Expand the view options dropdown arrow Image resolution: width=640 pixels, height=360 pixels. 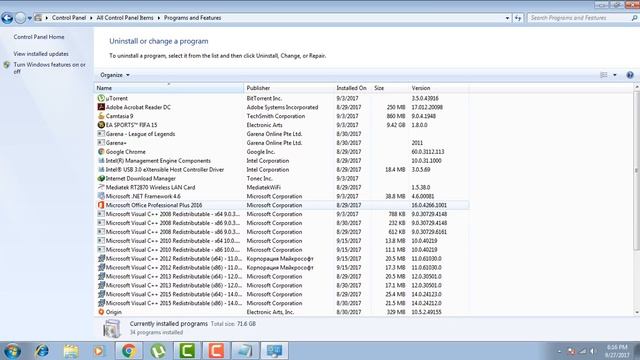coord(615,75)
